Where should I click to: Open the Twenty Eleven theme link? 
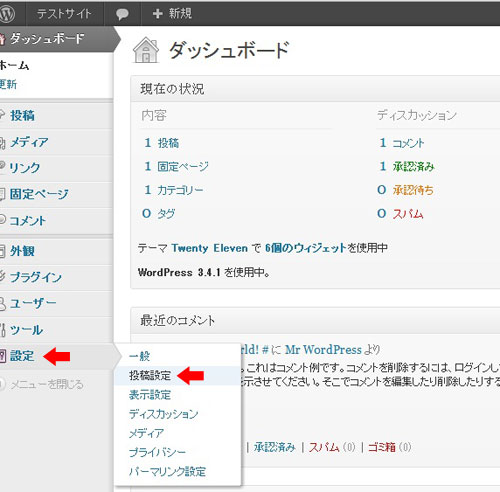point(210,248)
